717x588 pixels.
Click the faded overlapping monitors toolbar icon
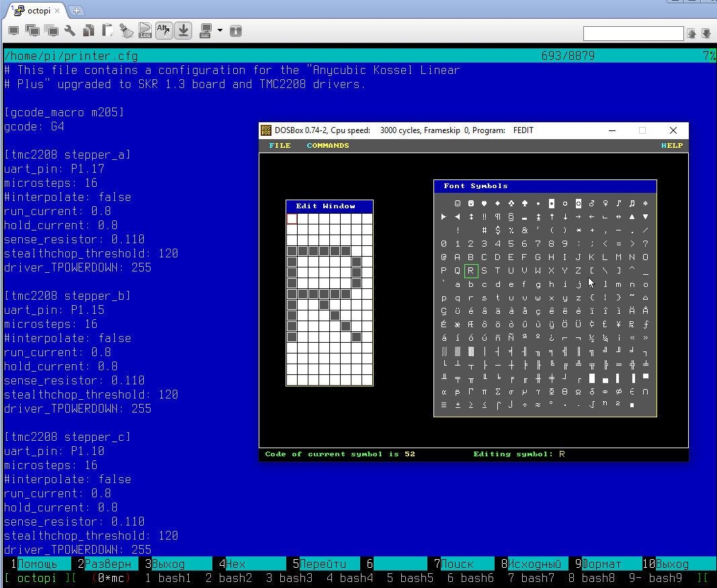(x=52, y=31)
